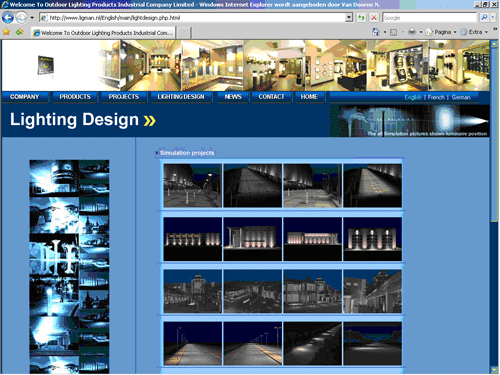Expand the address bar history dropdown
Screen dimensions: 500x375
[349, 17]
